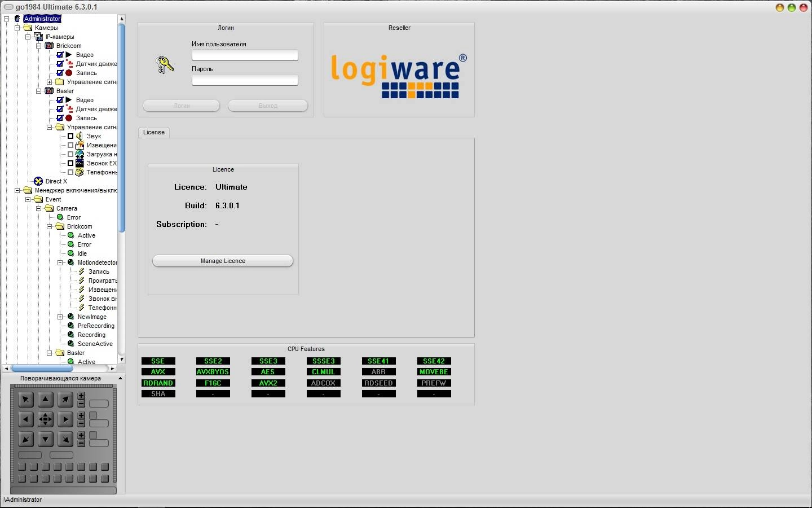Click the SSE CPU feature indicator
The width and height of the screenshot is (812, 508).
pos(158,361)
